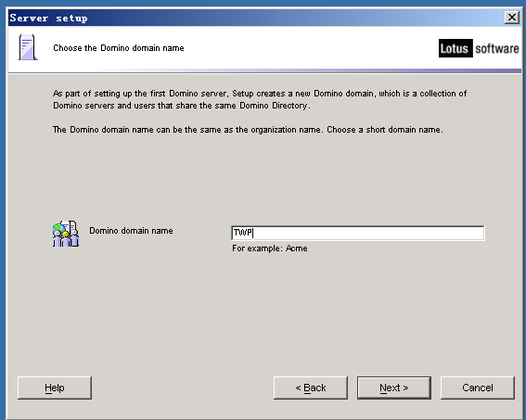Focus the empty right part of domain name field
The width and height of the screenshot is (526, 420).
[368, 233]
